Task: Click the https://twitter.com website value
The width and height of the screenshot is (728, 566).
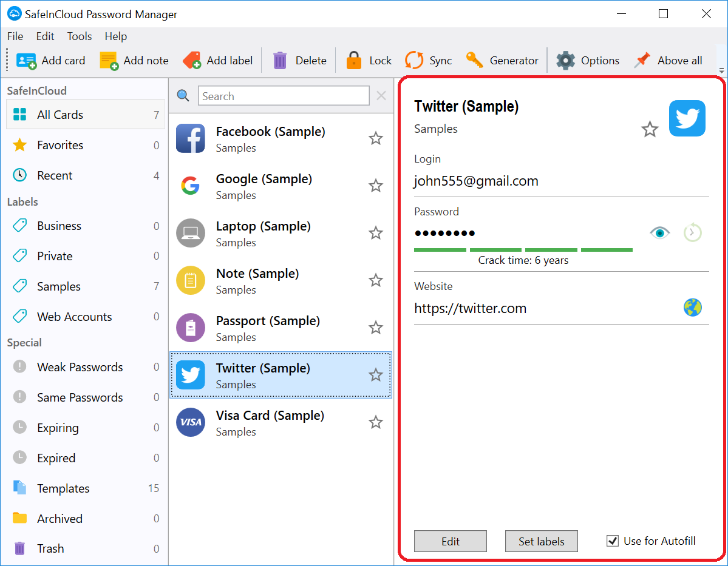Action: click(x=471, y=309)
